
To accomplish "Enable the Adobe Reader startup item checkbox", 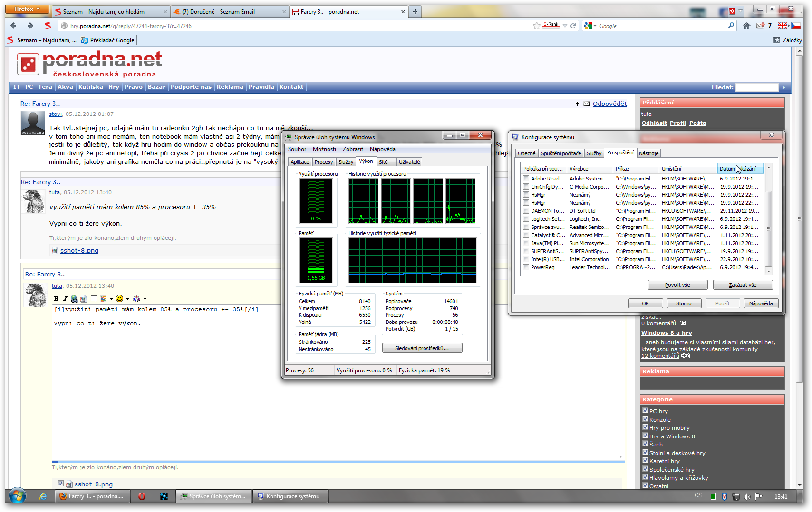I will 526,179.
